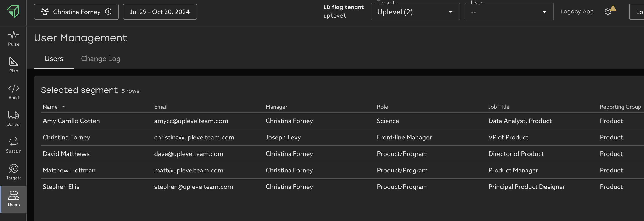Select the Users tab
Viewport: 644px width, 221px height.
click(54, 59)
